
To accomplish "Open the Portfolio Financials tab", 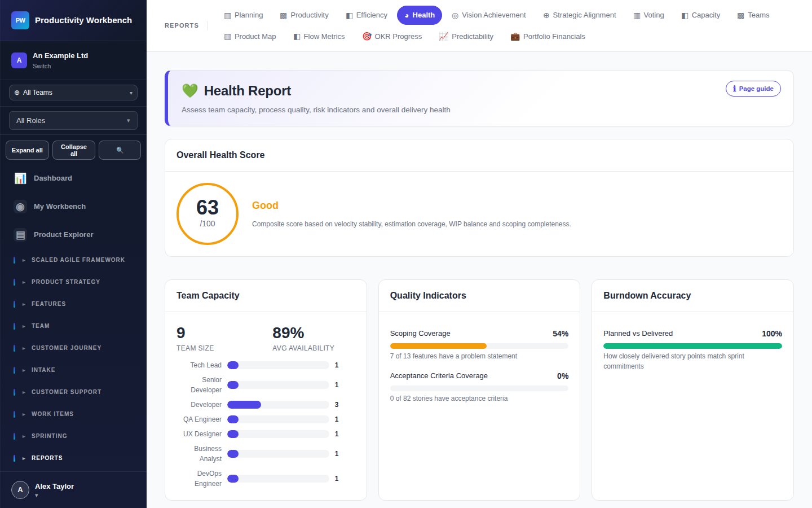I will (x=548, y=37).
